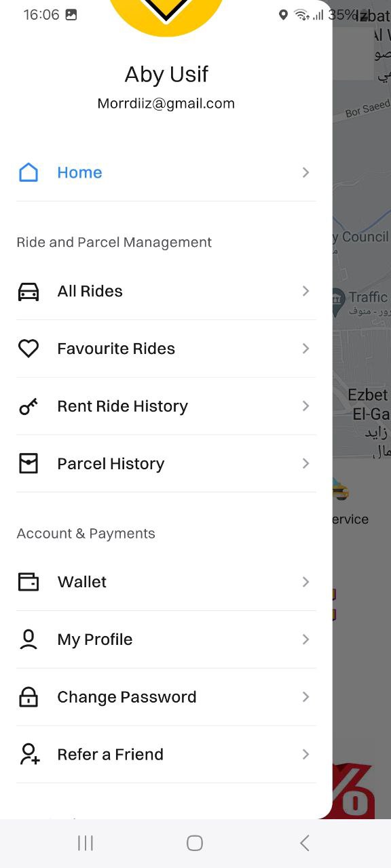The image size is (391, 868).
Task: Tap the add-person Refer a Friend icon
Action: tap(29, 755)
